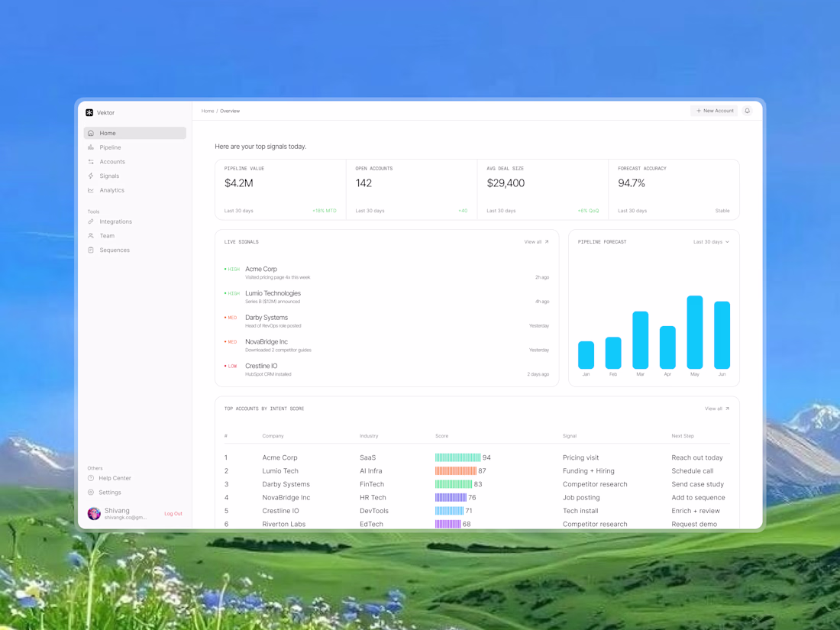The image size is (840, 630).
Task: Select the Crestline IO live signal
Action: 386,370
